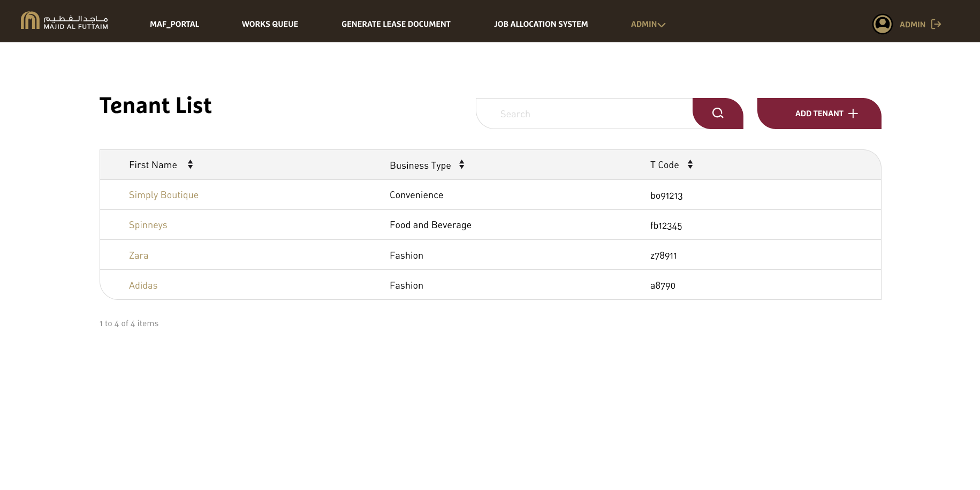Select T code a8790
The height and width of the screenshot is (490, 980).
[x=663, y=285]
